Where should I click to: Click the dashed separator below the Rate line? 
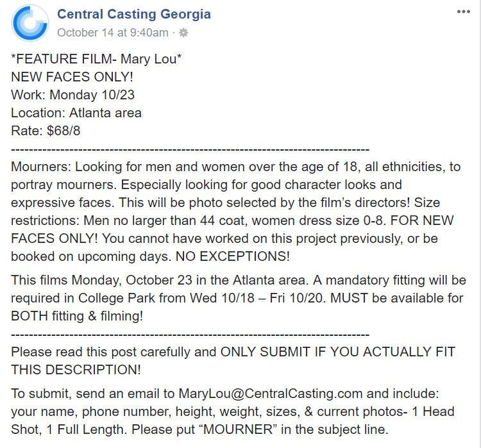coord(190,149)
